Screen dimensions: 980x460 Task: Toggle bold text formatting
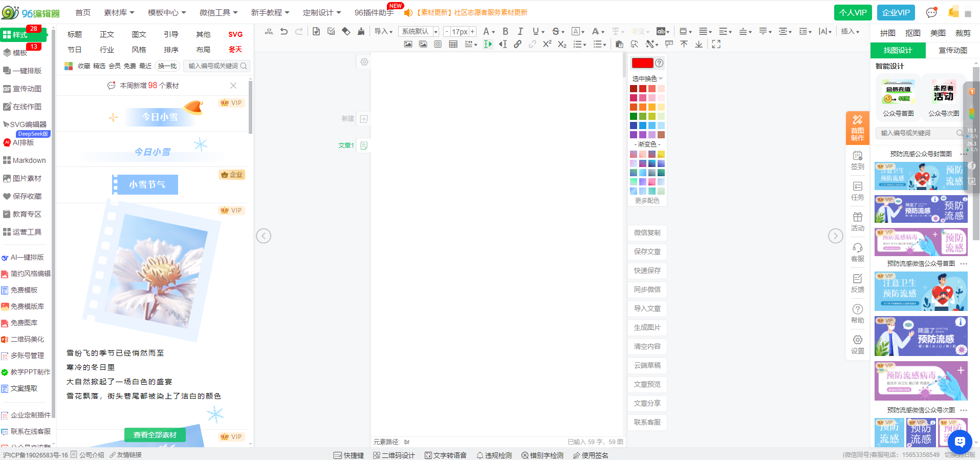pos(505,32)
